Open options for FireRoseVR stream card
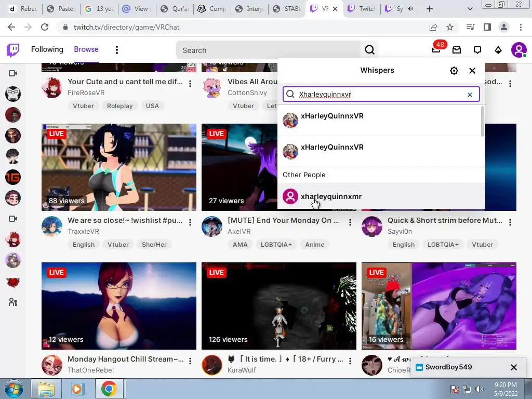 click(x=190, y=84)
